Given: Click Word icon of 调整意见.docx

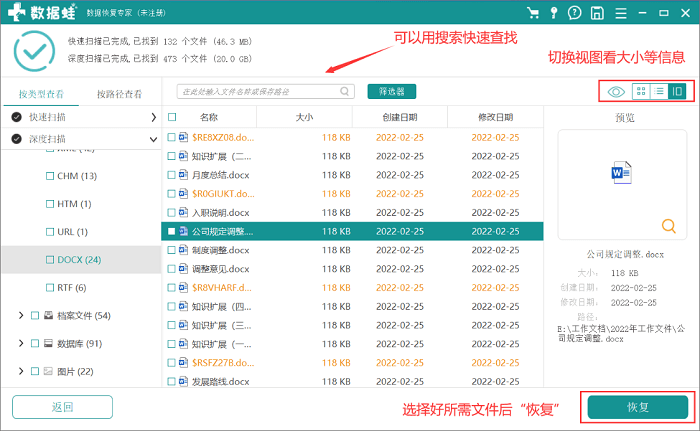Looking at the screenshot, I should tap(183, 268).
